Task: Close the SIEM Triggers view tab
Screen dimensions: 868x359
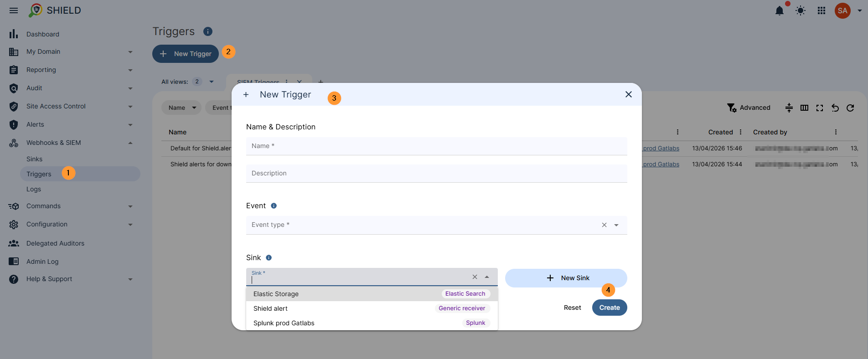Action: coord(299,82)
